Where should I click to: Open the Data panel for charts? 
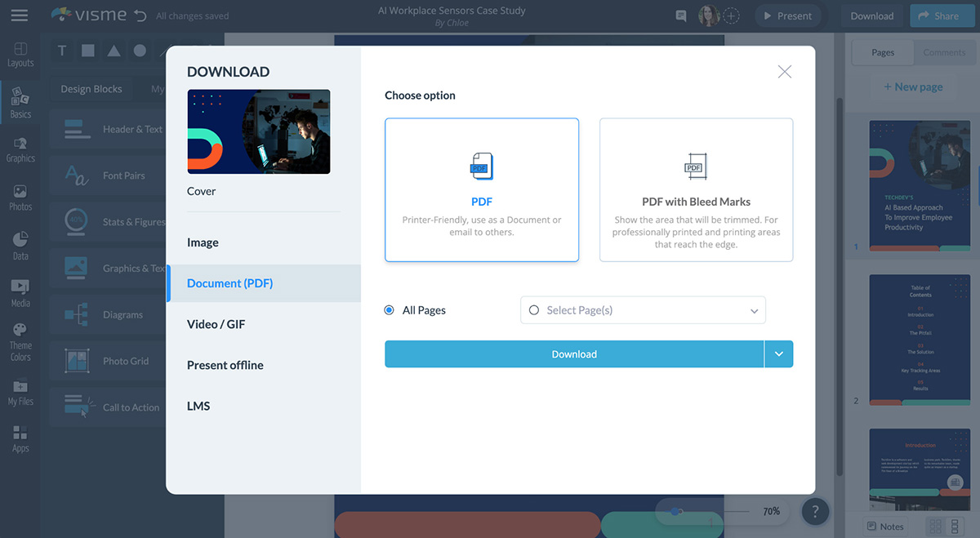click(20, 242)
